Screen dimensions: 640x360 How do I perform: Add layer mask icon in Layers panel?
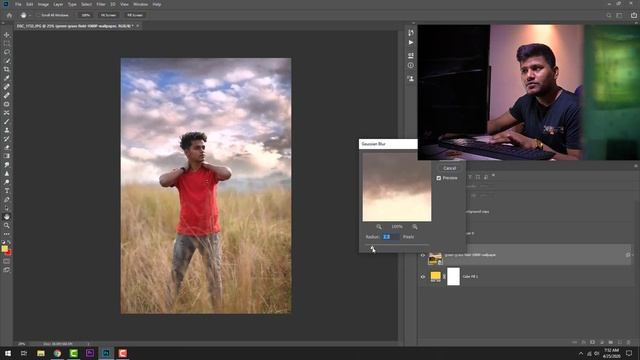click(593, 342)
